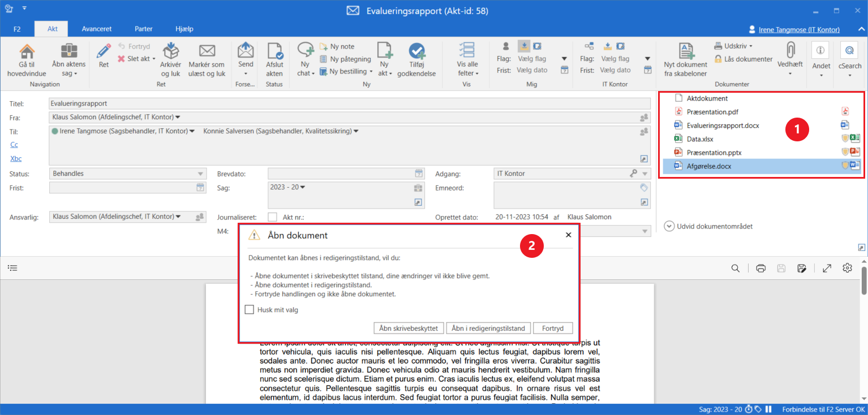The image size is (868, 415).
Task: Click the Åbn skrivebeskyttet button
Action: [x=409, y=328]
